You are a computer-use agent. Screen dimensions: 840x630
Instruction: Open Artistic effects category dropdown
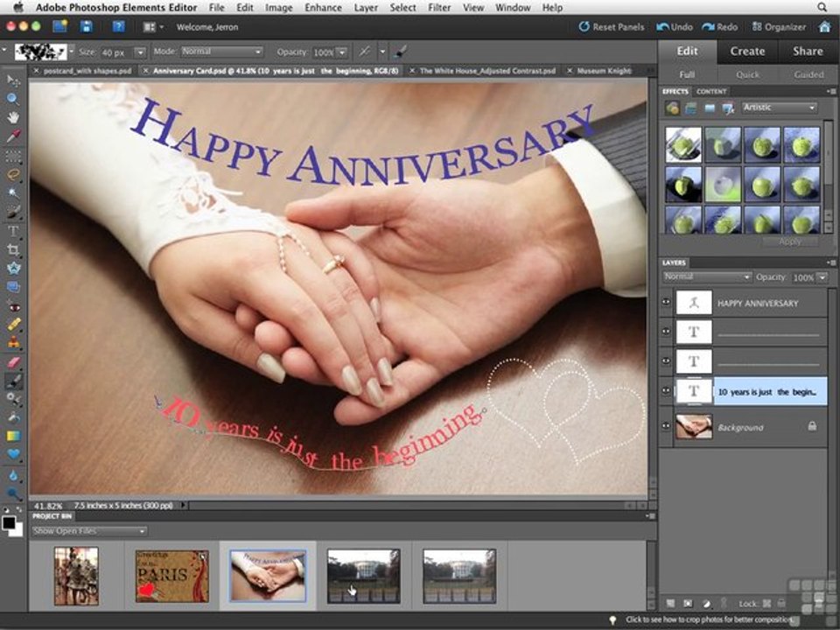pyautogui.click(x=780, y=108)
